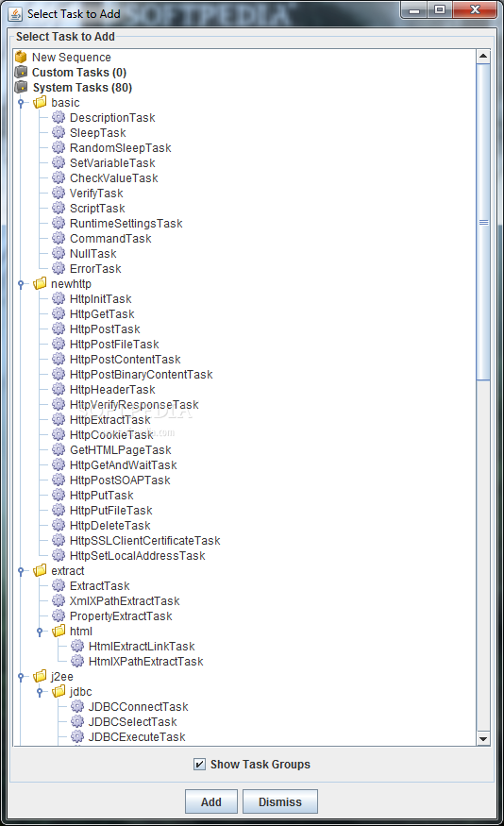Click the scrollbar up arrow
This screenshot has width=504, height=826.
(x=483, y=56)
